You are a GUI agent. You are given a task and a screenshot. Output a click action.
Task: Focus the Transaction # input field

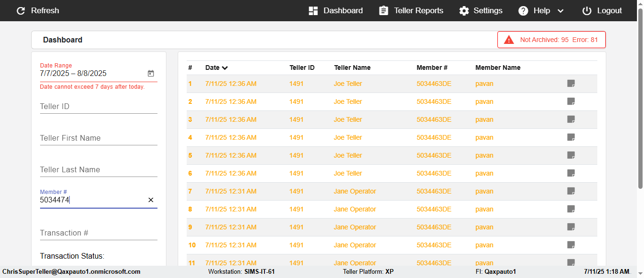pos(98,233)
